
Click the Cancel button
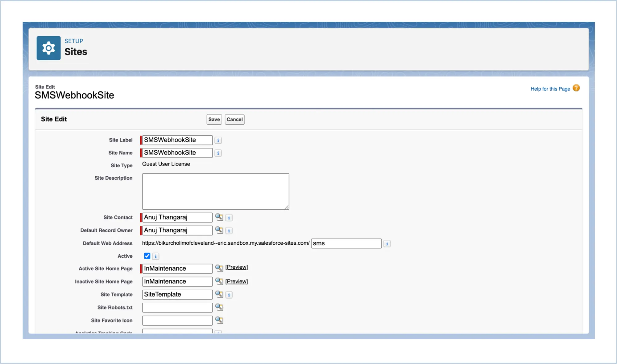coord(234,120)
